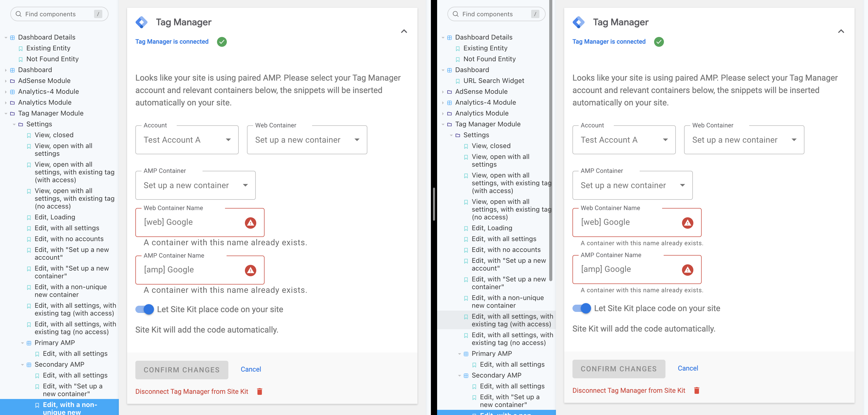
Task: Focus the Find components search box in the right sidebar
Action: (x=496, y=14)
